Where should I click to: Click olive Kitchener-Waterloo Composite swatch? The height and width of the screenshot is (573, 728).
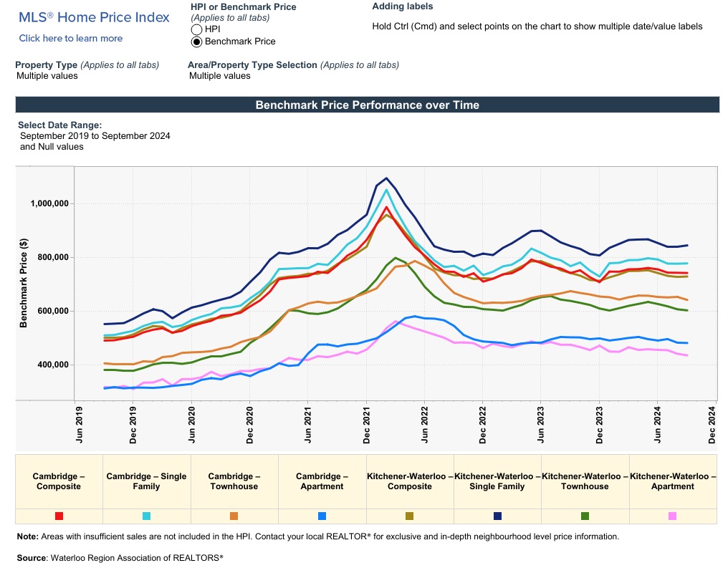(410, 516)
